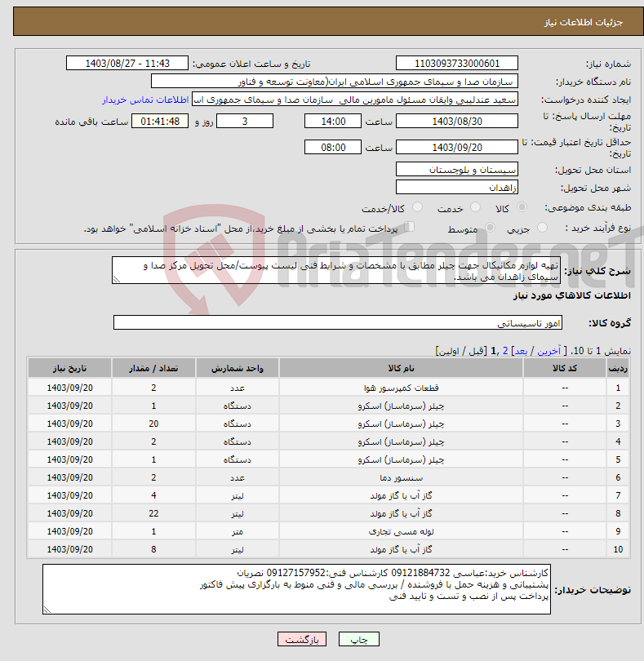Click the توضیحات خریدار text area
This screenshot has width=644, height=661.
click(296, 589)
